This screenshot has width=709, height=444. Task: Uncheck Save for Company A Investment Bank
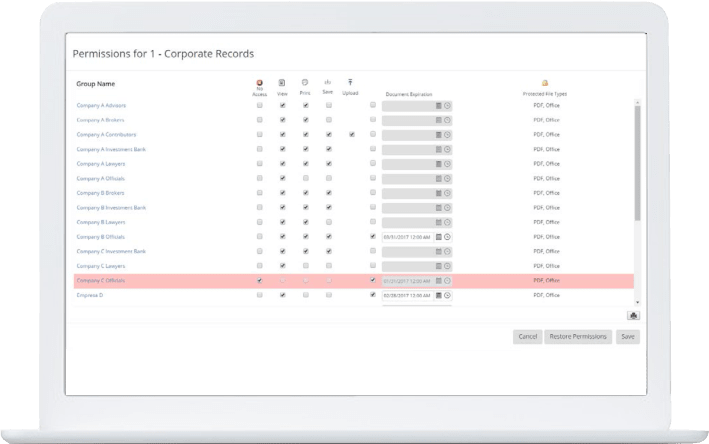coord(329,149)
